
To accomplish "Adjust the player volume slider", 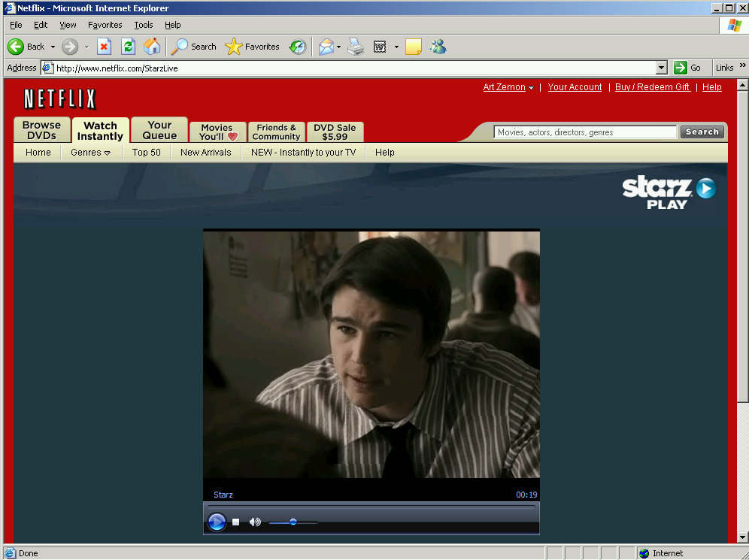I will (x=293, y=522).
